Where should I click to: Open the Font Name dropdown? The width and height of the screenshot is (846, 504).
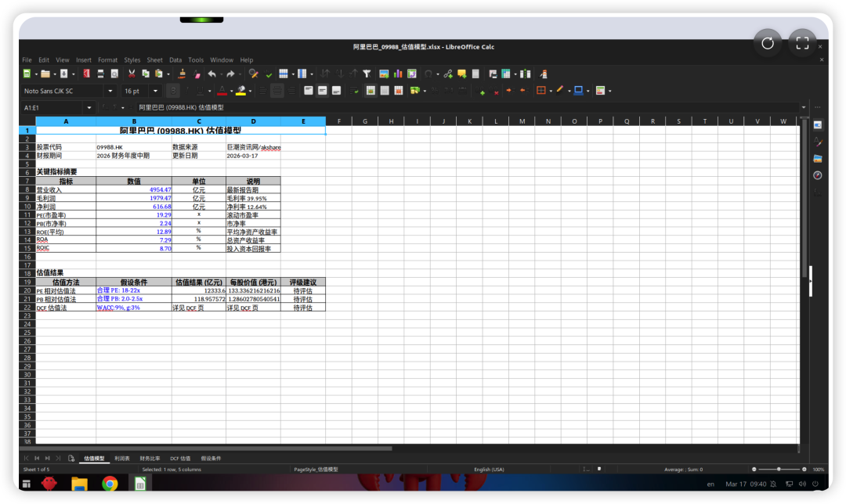[110, 91]
